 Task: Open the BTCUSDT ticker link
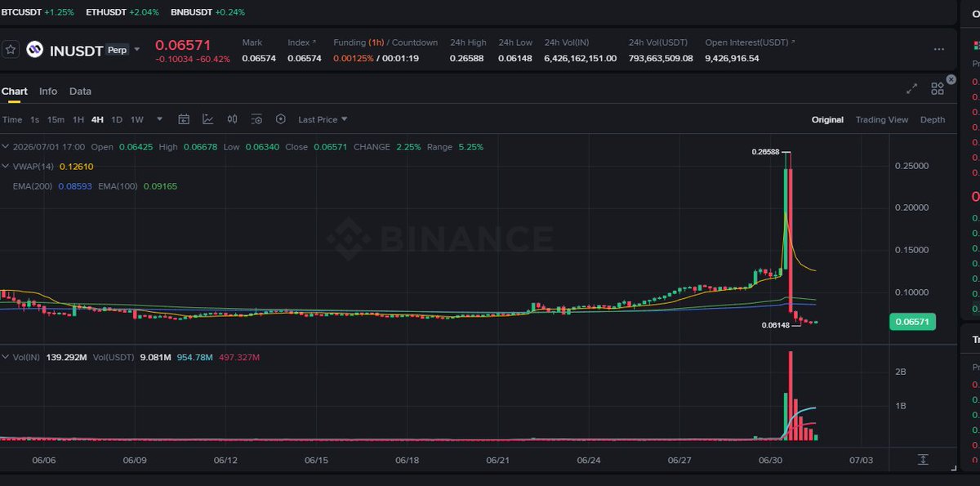point(36,12)
